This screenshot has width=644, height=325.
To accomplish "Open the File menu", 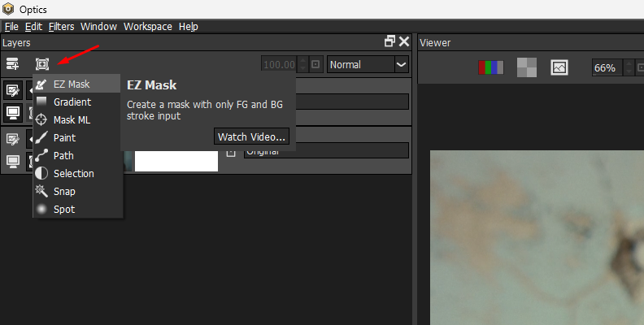I will [x=11, y=27].
